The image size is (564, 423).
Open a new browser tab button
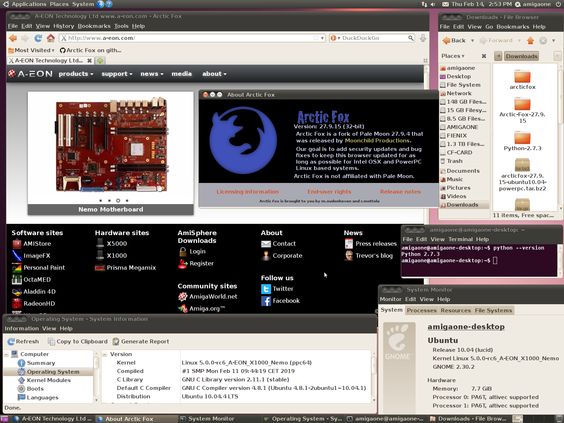(x=100, y=60)
